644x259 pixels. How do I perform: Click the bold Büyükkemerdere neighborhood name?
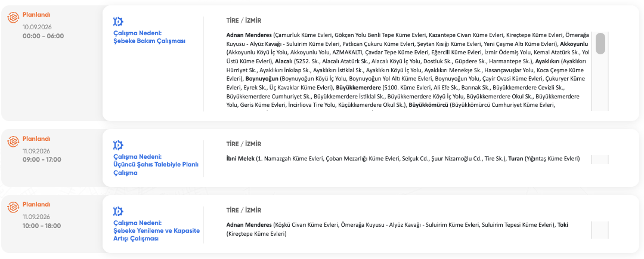(x=358, y=88)
